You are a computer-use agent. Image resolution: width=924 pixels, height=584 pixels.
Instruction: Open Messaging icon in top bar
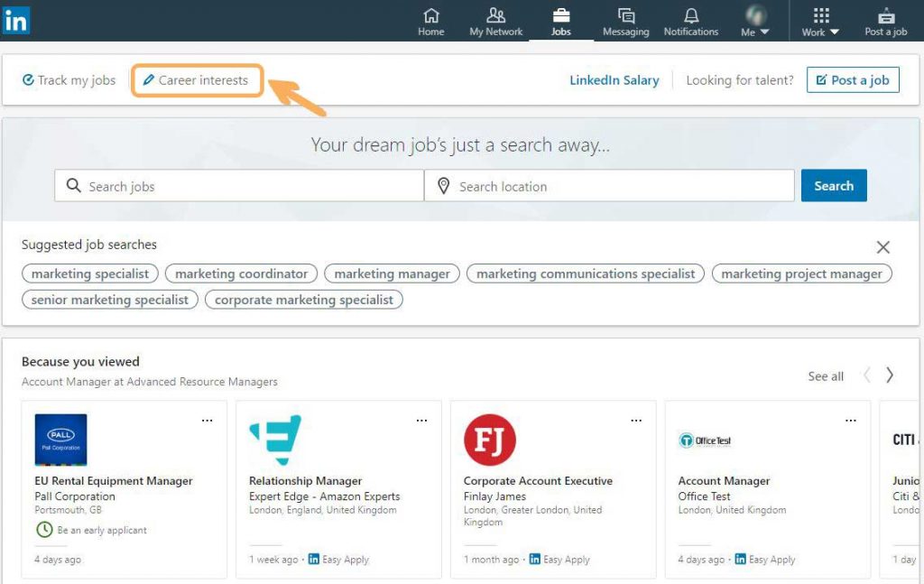click(x=626, y=22)
